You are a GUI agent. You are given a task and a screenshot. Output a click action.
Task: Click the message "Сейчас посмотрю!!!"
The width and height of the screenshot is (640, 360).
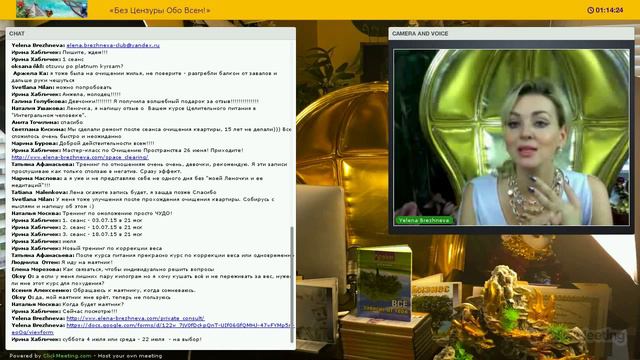64,311
